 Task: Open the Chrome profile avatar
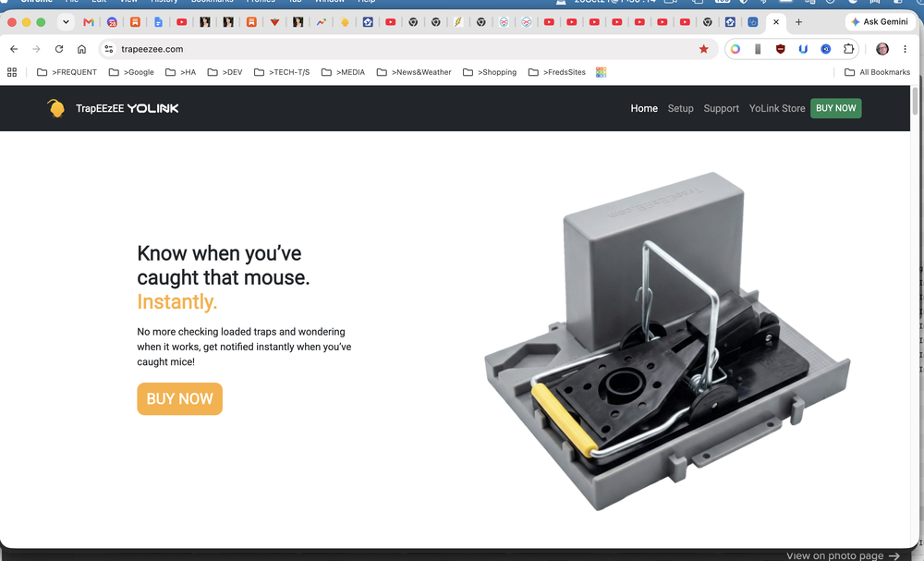(x=882, y=49)
